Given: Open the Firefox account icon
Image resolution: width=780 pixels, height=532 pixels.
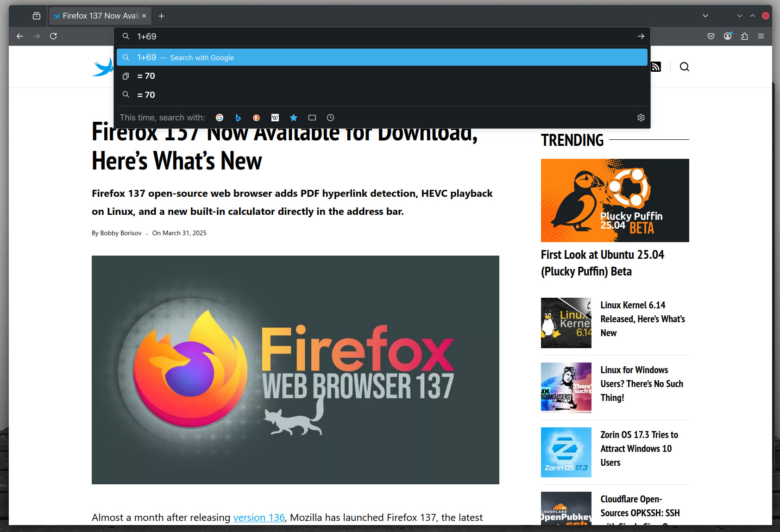Looking at the screenshot, I should [x=728, y=36].
